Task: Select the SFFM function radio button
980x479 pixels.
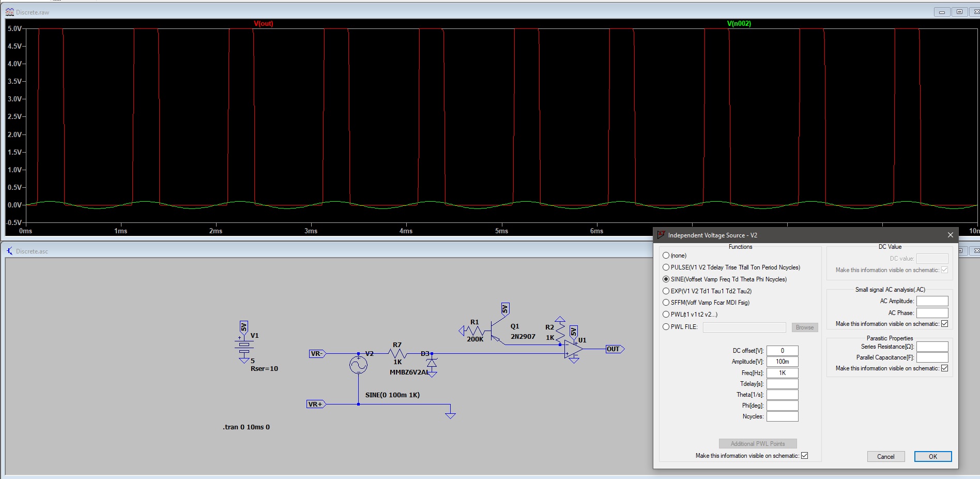Action: pyautogui.click(x=666, y=303)
